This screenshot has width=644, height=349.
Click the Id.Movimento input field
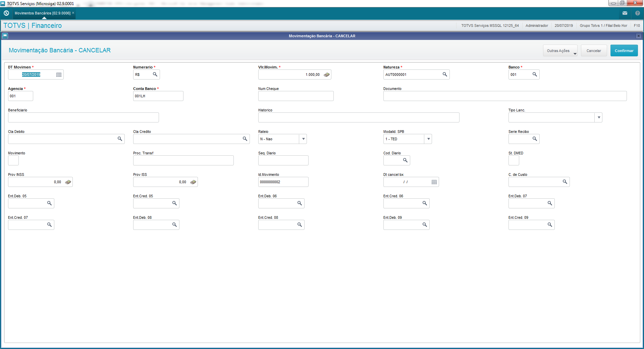283,182
